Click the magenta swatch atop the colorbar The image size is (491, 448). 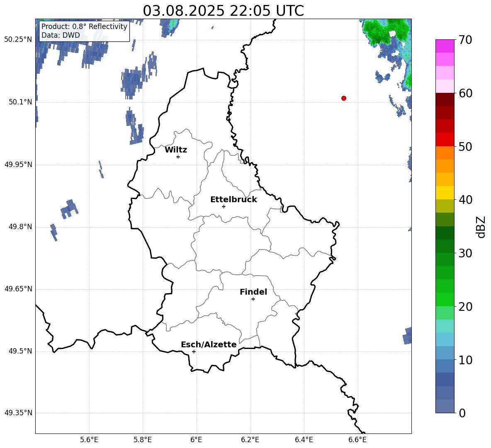[x=445, y=46]
